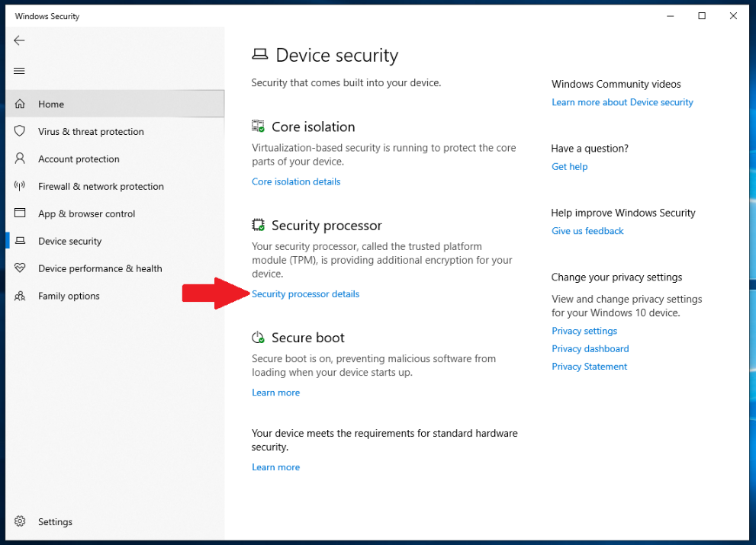The image size is (756, 545).
Task: Click 'Help improve Windows Security' heading
Action: [x=623, y=213]
